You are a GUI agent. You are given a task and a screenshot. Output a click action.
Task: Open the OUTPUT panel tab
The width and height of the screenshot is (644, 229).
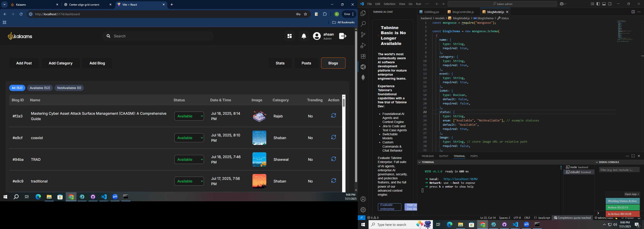[x=443, y=156]
